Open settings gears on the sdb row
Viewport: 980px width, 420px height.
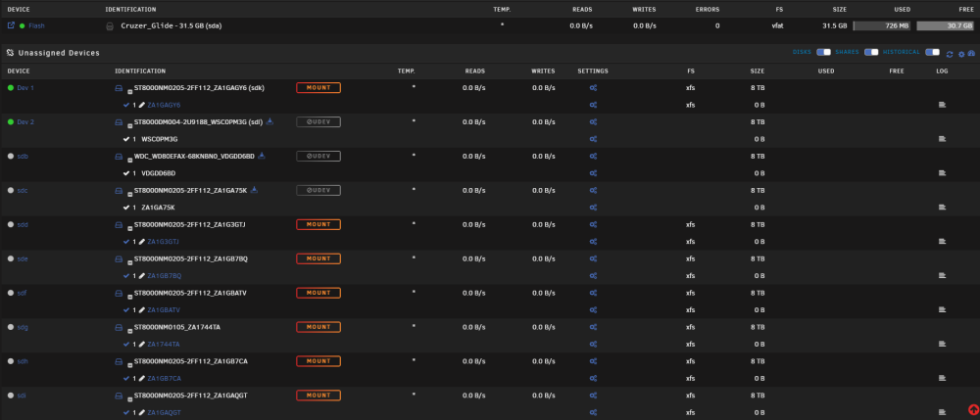pos(593,156)
